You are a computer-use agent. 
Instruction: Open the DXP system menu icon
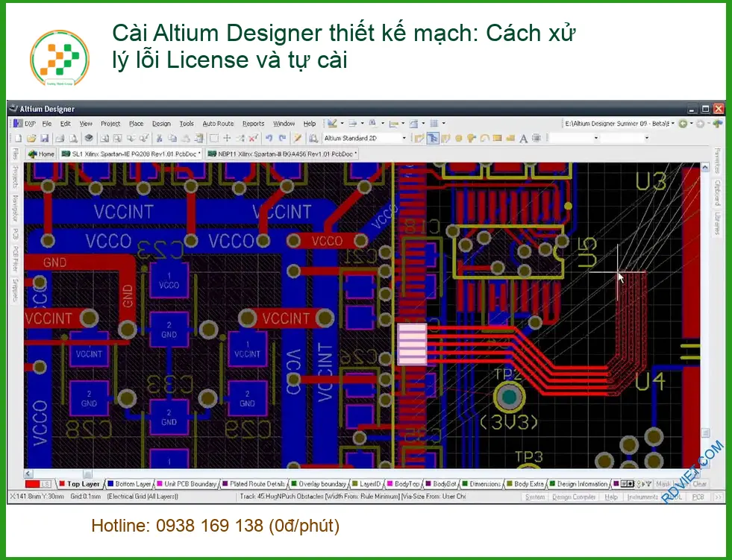point(18,124)
